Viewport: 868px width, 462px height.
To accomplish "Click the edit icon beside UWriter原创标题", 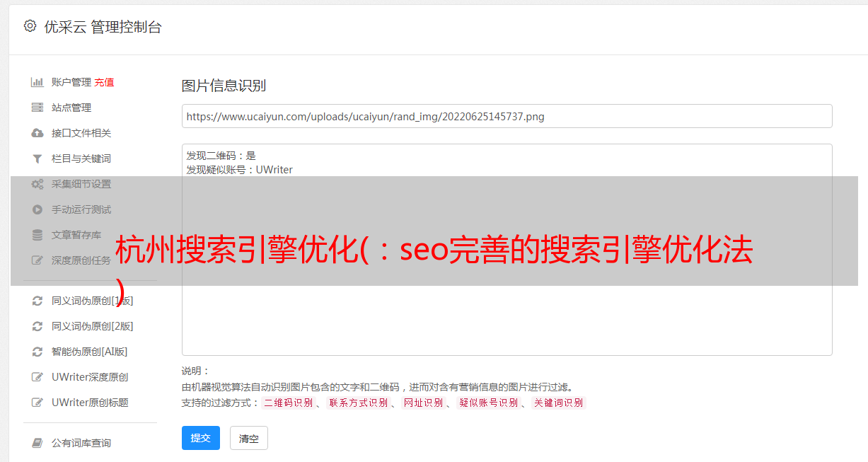I will [x=37, y=403].
